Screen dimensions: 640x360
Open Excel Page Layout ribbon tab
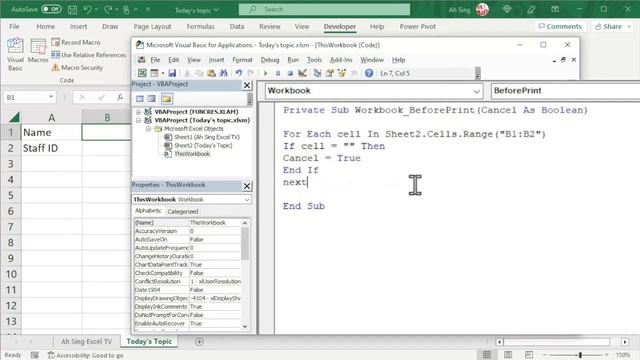(152, 27)
